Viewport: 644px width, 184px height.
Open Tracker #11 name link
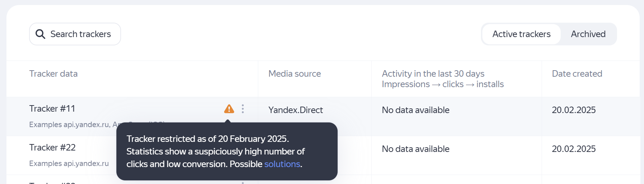point(52,109)
